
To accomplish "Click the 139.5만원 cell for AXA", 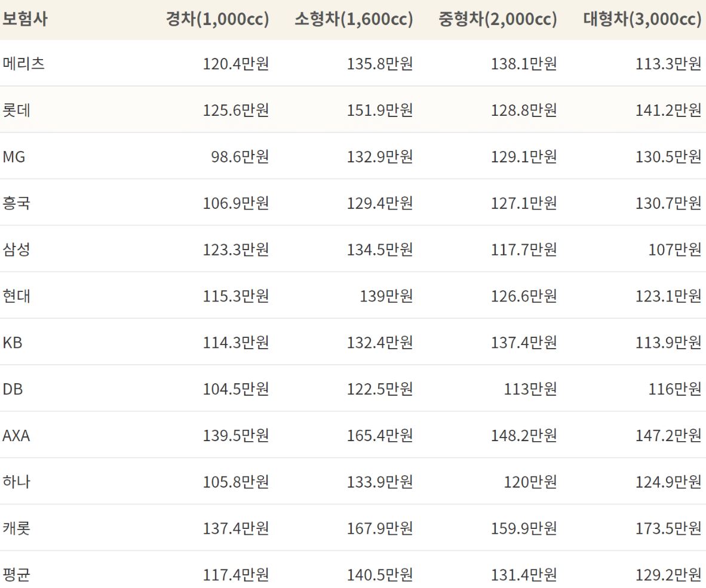I will [x=236, y=436].
